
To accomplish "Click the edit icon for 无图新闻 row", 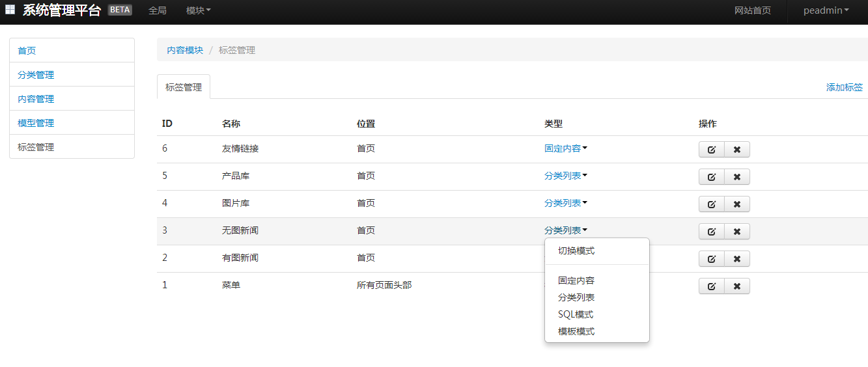I will pyautogui.click(x=712, y=232).
